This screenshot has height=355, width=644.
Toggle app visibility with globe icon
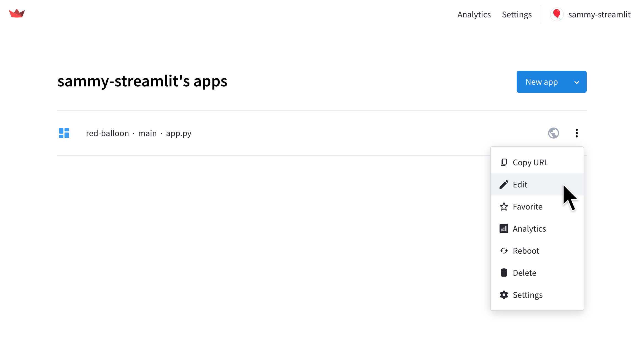(x=554, y=133)
